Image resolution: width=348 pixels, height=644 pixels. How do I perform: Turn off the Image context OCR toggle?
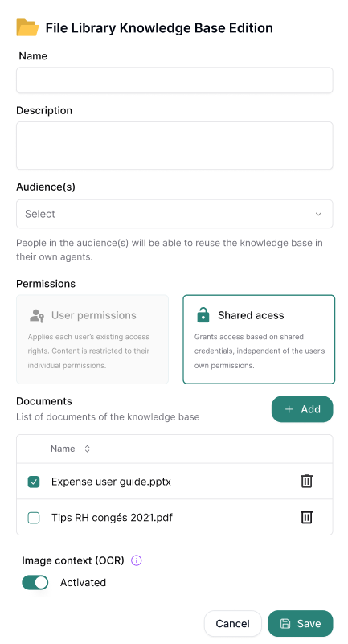(35, 582)
